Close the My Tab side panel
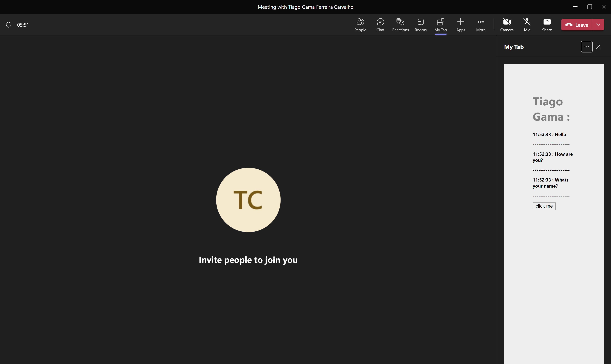Viewport: 611px width, 364px height. [x=598, y=47]
